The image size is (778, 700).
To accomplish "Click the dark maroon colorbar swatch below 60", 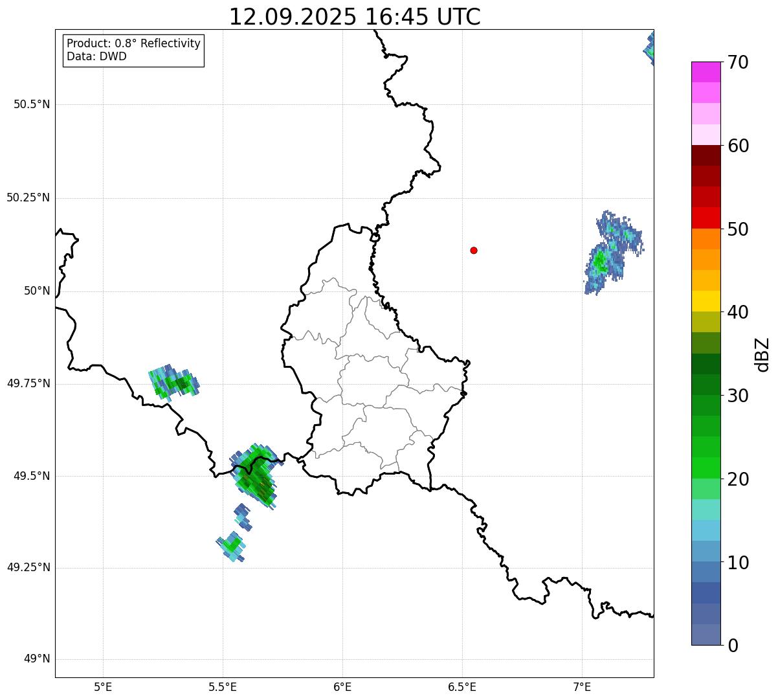I will tap(706, 155).
